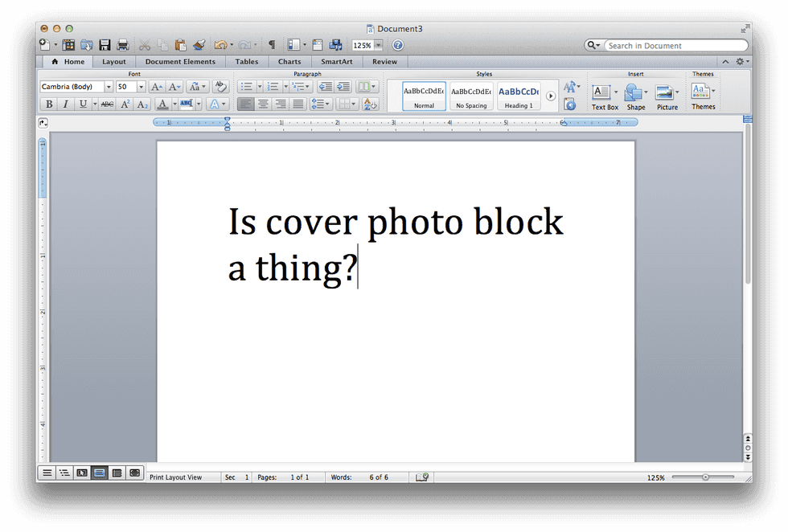This screenshot has height=532, width=788.
Task: Toggle Italic formatting
Action: tap(65, 104)
